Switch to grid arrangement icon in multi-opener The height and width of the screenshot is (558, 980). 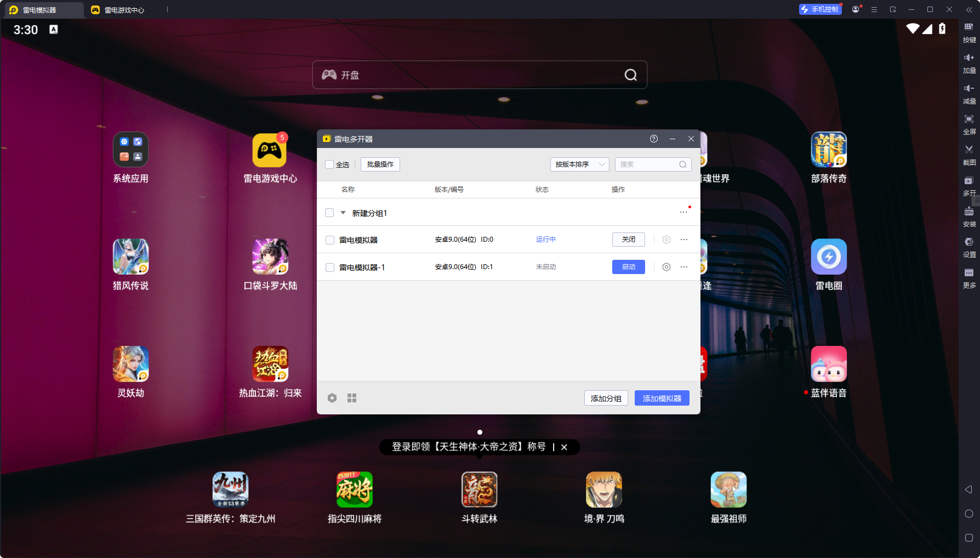tap(352, 398)
